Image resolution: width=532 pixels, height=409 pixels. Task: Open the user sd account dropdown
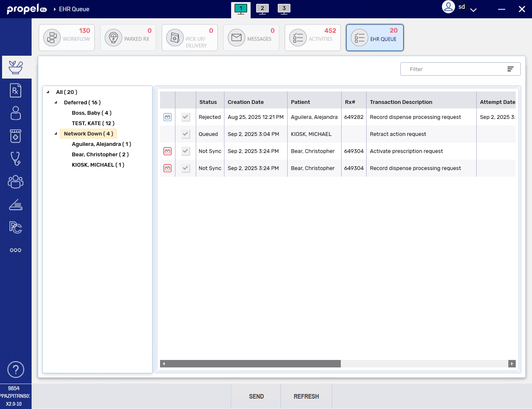click(x=473, y=10)
